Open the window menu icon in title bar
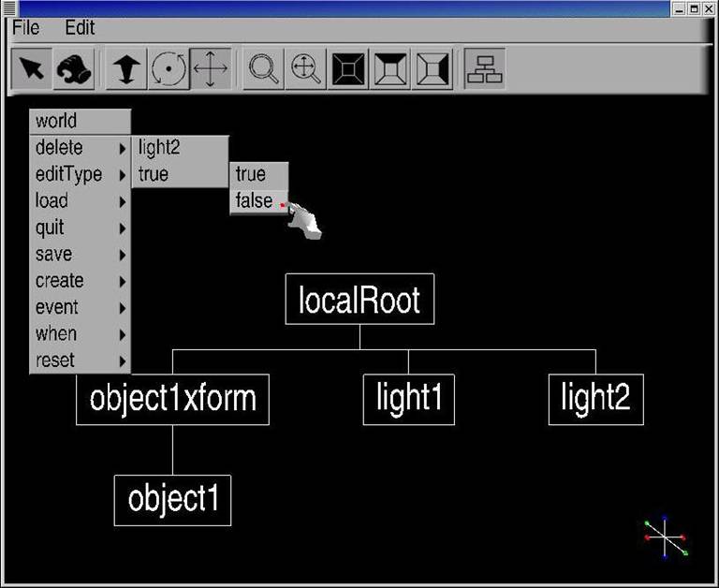 click(9, 7)
